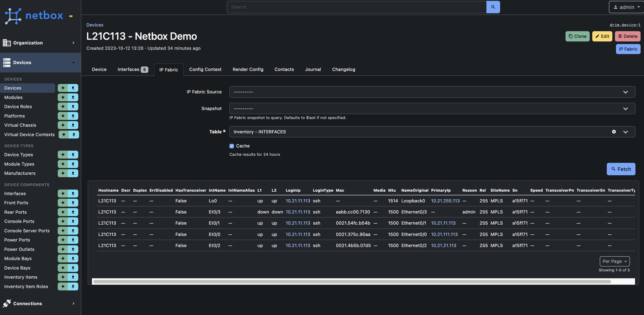This screenshot has width=644, height=315.
Task: Open the Snapshot dropdown
Action: click(432, 109)
